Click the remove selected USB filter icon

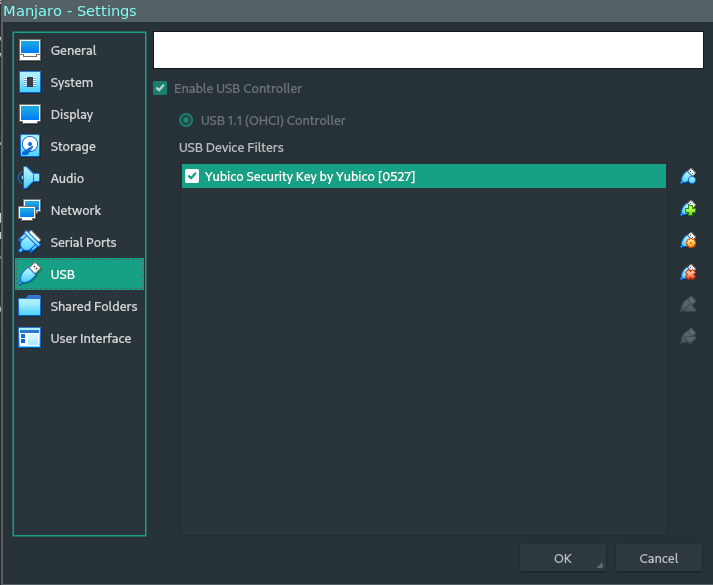(x=688, y=272)
